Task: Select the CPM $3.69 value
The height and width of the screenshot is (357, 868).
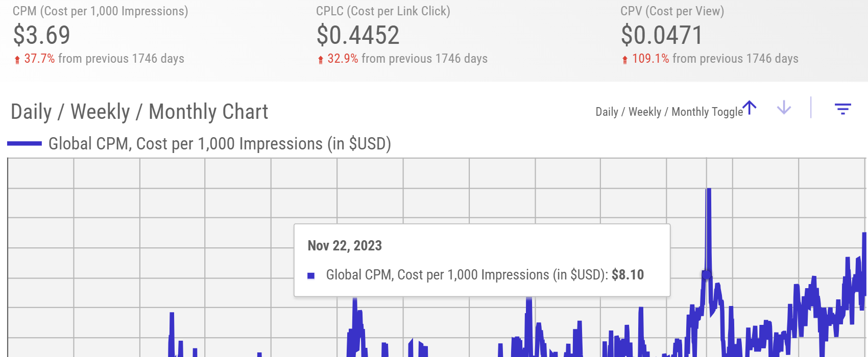Action: 42,35
